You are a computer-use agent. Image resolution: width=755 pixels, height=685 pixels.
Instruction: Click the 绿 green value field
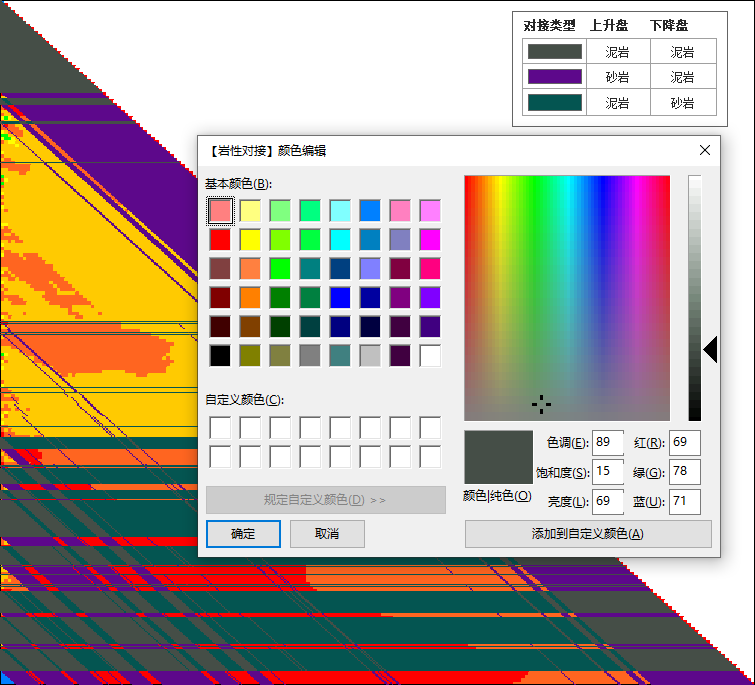point(684,472)
